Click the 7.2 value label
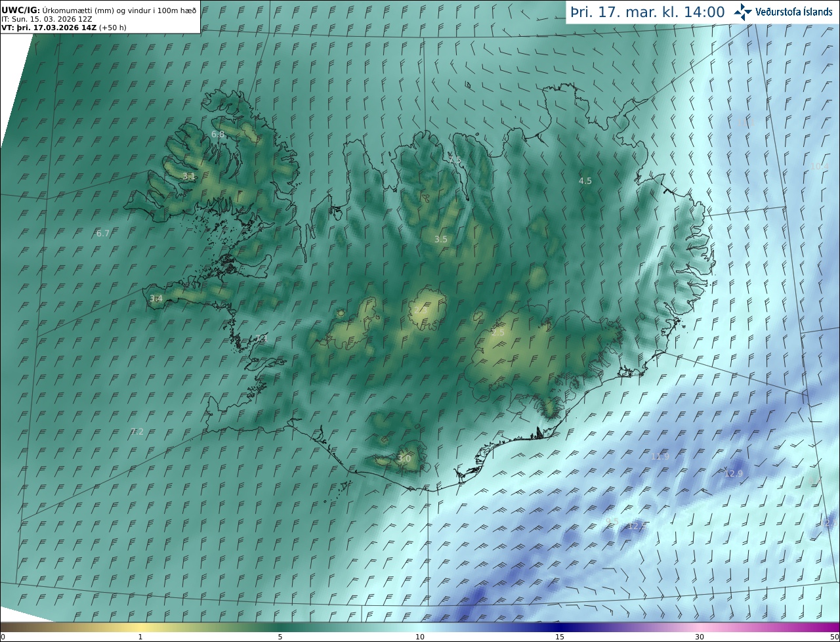Screen dimensions: 840x642 [x=137, y=431]
